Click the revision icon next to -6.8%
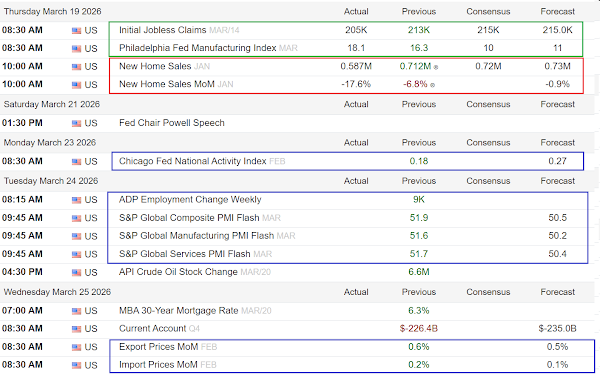 [432, 85]
